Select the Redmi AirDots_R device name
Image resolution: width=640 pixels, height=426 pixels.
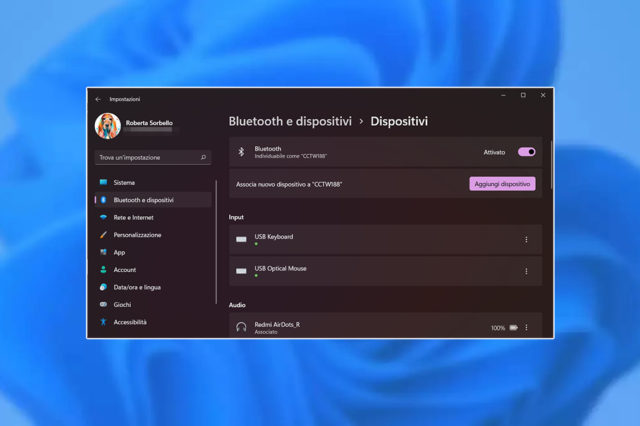(x=277, y=325)
